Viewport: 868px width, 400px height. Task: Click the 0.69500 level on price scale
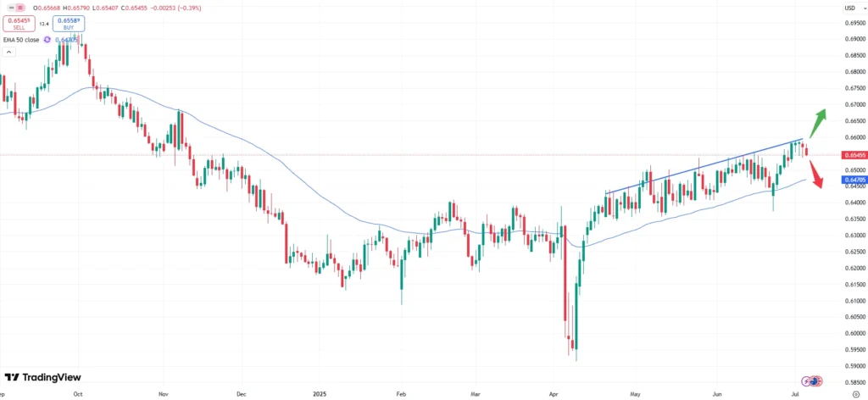point(853,23)
